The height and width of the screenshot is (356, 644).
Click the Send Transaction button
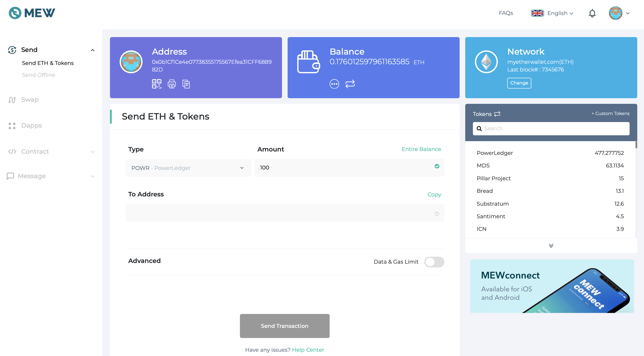[x=284, y=326]
